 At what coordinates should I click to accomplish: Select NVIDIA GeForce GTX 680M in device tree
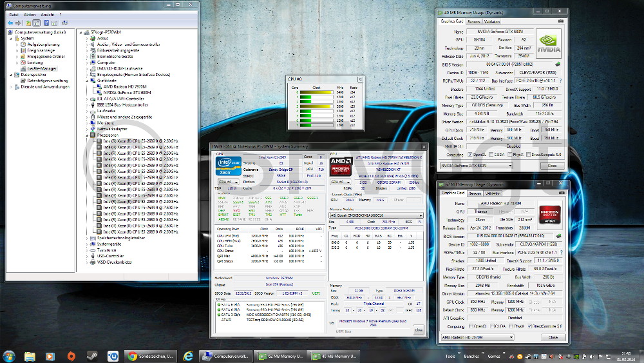(x=127, y=92)
